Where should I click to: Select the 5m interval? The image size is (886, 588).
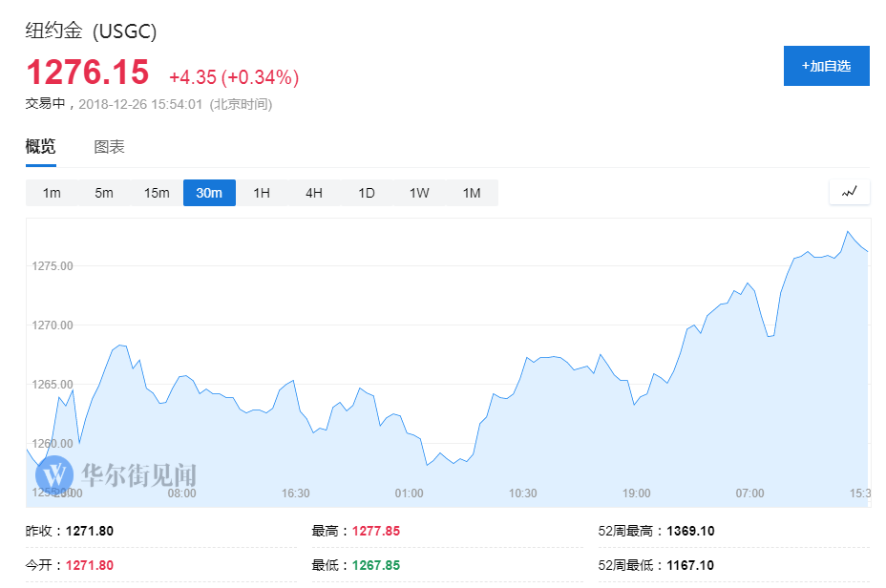click(104, 193)
